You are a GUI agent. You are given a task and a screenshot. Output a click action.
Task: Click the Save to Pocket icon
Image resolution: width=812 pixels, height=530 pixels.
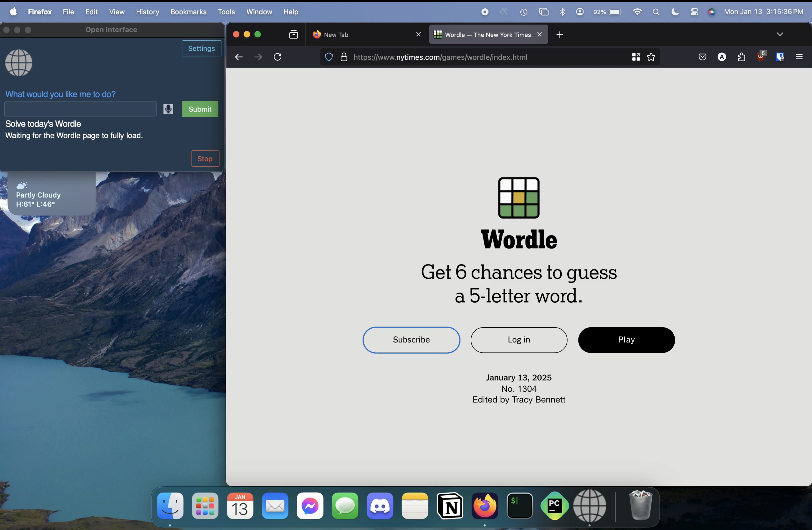pyautogui.click(x=702, y=57)
